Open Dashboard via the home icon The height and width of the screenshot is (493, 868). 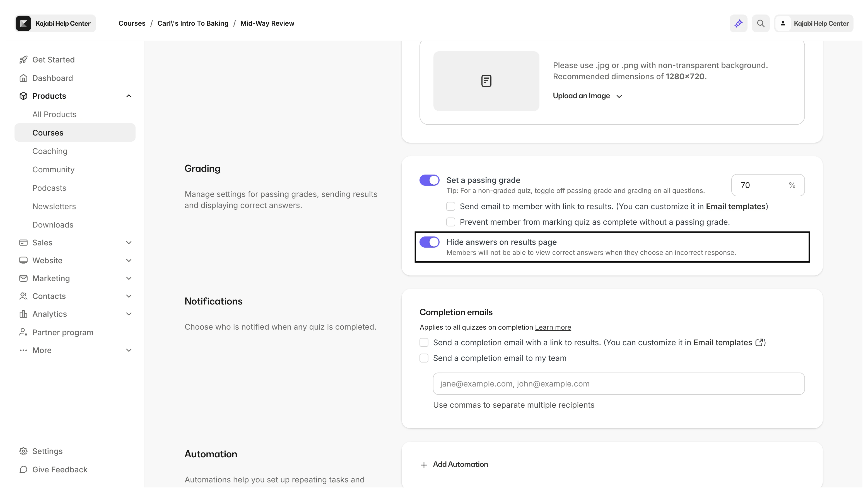coord(23,78)
